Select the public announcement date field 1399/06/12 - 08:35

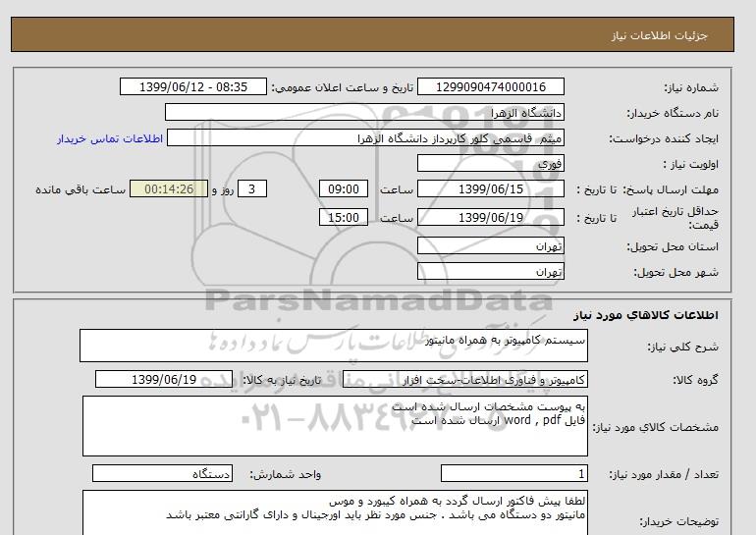point(192,86)
